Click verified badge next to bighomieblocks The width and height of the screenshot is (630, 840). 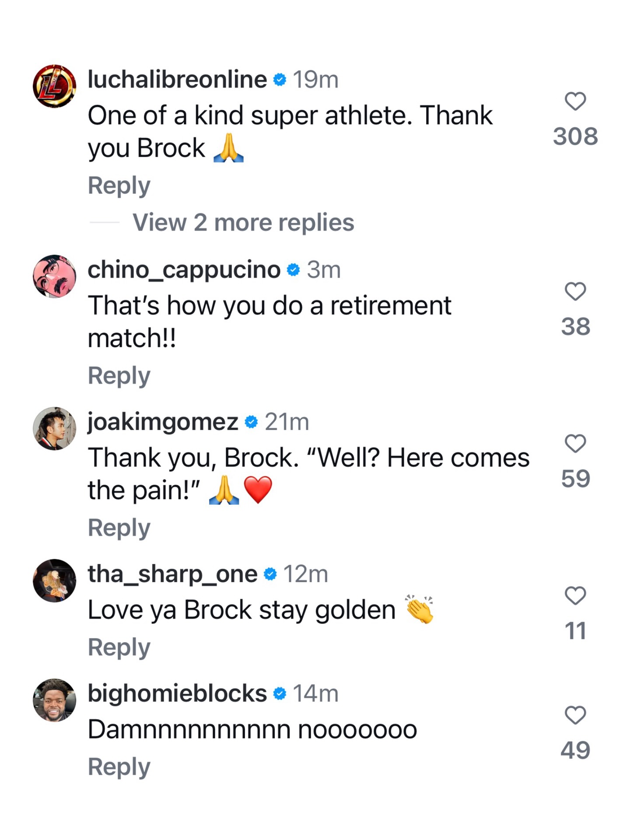[280, 693]
